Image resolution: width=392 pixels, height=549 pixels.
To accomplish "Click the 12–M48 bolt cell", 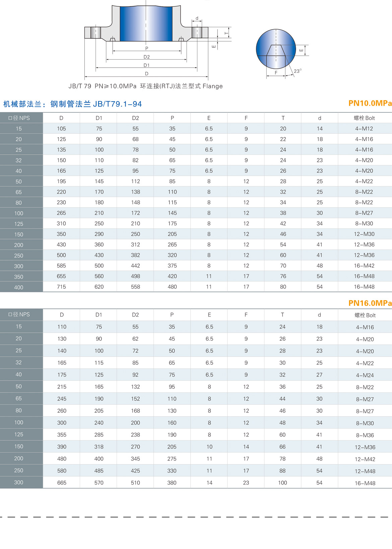I will [365, 471].
